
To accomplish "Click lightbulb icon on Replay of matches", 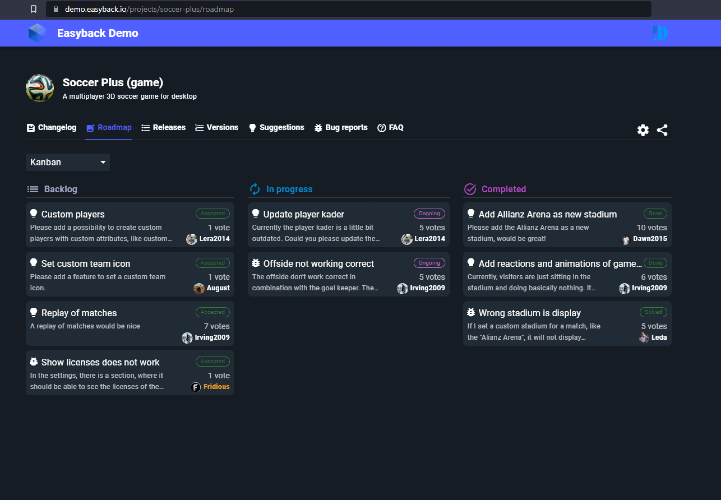I will coord(34,312).
